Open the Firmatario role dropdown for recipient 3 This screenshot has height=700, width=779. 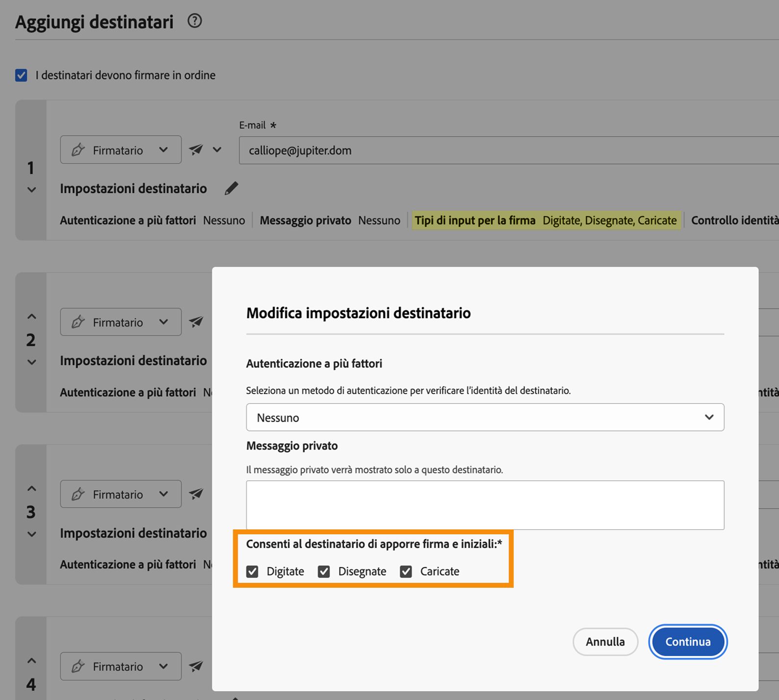121,494
